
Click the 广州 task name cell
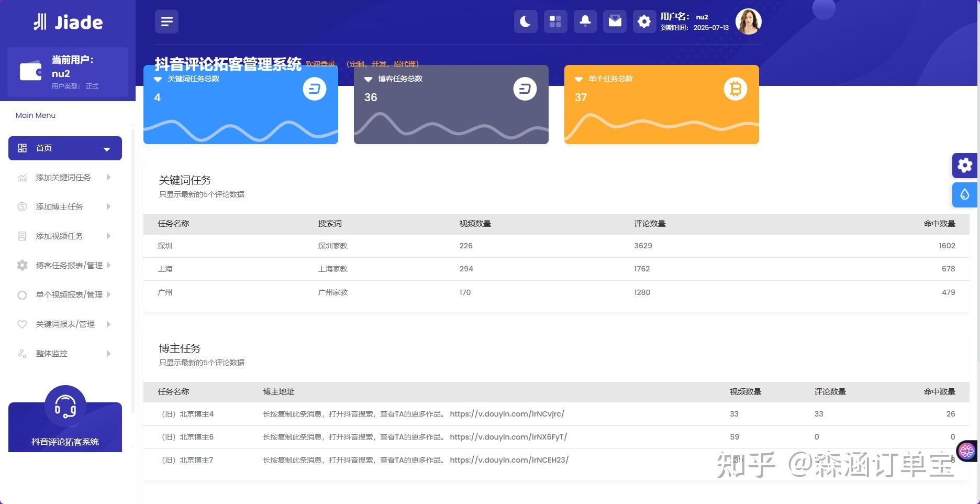[165, 292]
